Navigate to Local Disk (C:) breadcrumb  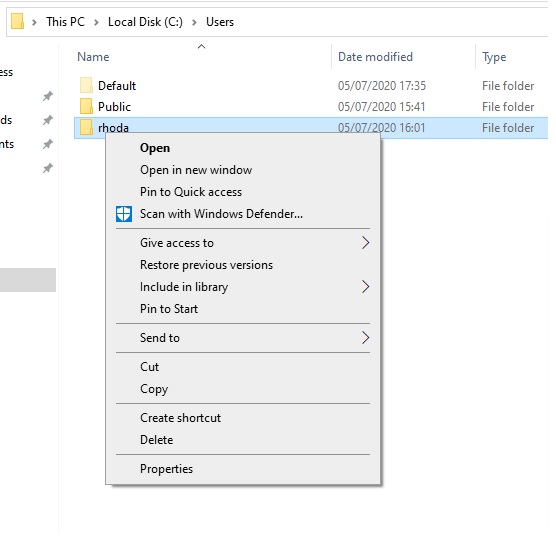(x=145, y=22)
